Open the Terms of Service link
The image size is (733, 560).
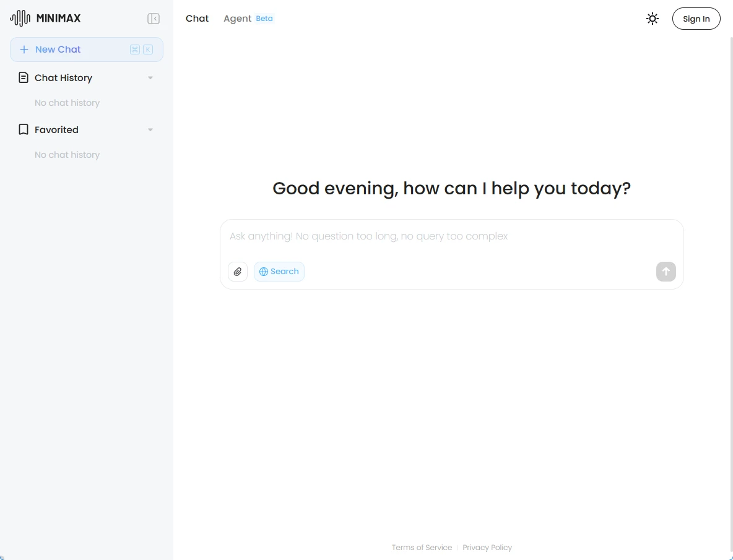coord(422,548)
